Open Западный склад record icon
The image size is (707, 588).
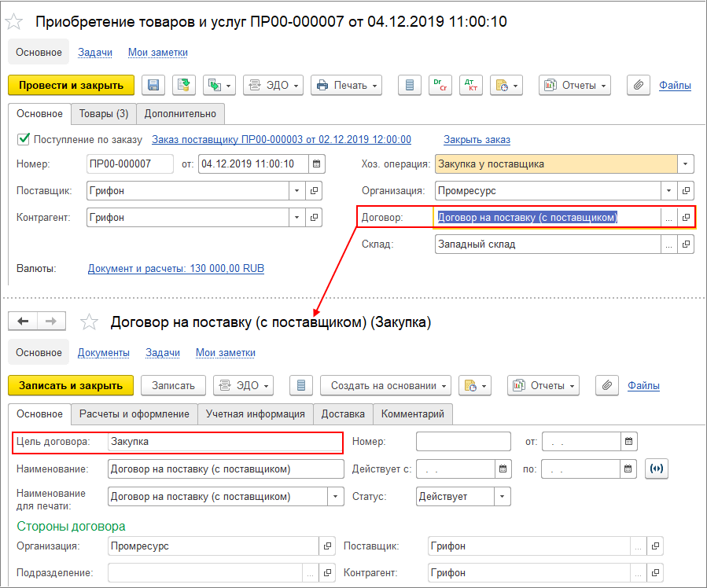pos(686,244)
